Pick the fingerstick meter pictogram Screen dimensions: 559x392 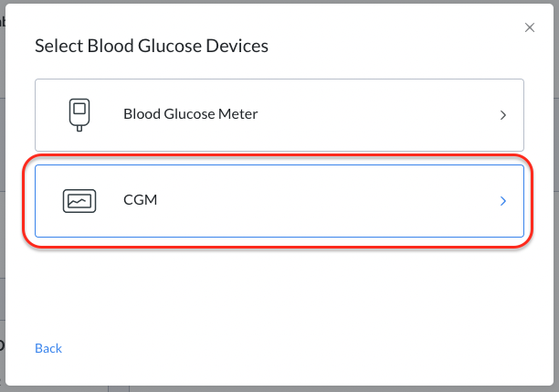(x=79, y=114)
